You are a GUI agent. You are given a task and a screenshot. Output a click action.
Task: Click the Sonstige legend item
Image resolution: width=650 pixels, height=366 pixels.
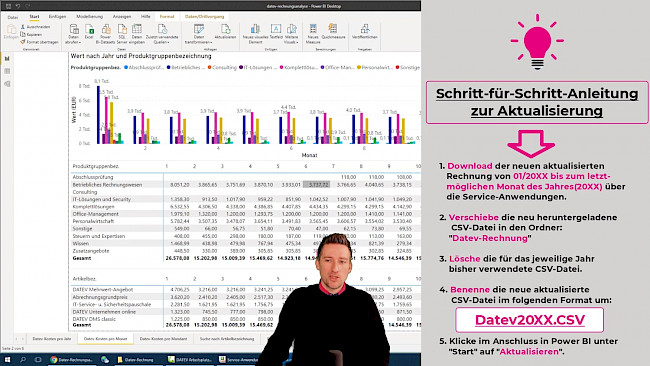(407, 67)
